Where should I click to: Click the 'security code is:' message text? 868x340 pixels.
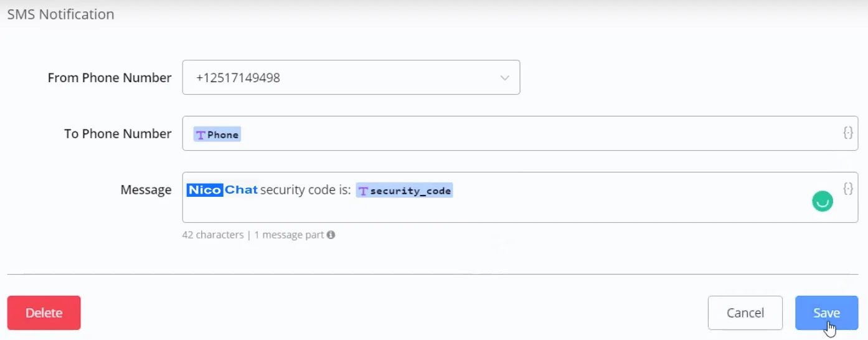pos(306,190)
